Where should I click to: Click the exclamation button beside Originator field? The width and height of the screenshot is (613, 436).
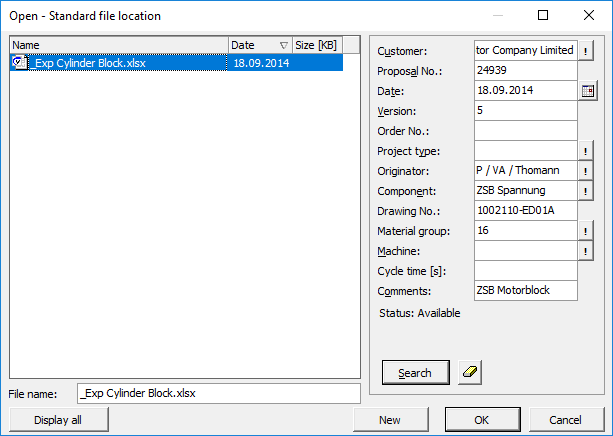(587, 171)
